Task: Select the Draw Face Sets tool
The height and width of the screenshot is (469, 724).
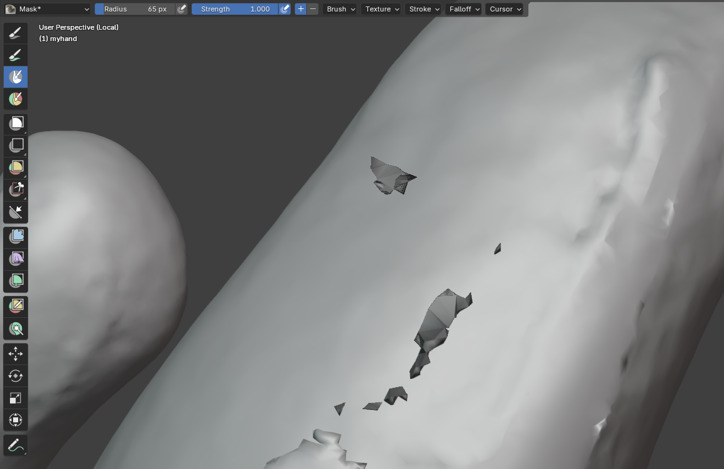Action: tap(16, 99)
